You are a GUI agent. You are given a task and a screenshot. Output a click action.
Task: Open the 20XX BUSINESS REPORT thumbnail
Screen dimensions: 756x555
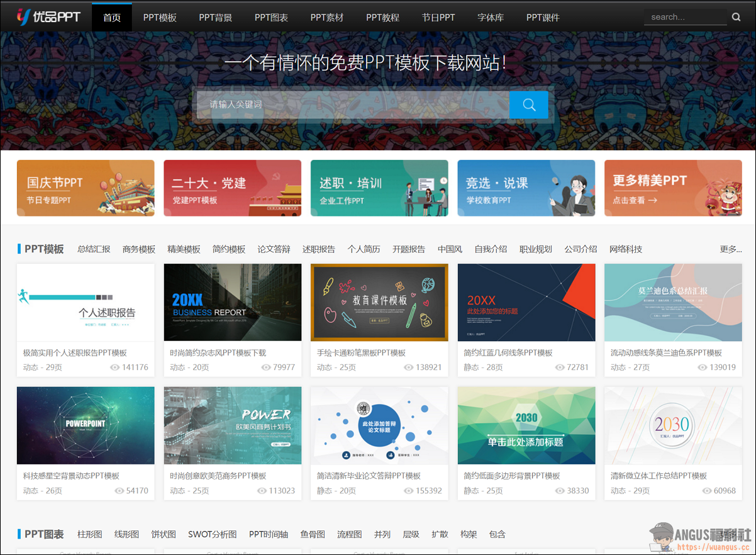coord(232,303)
